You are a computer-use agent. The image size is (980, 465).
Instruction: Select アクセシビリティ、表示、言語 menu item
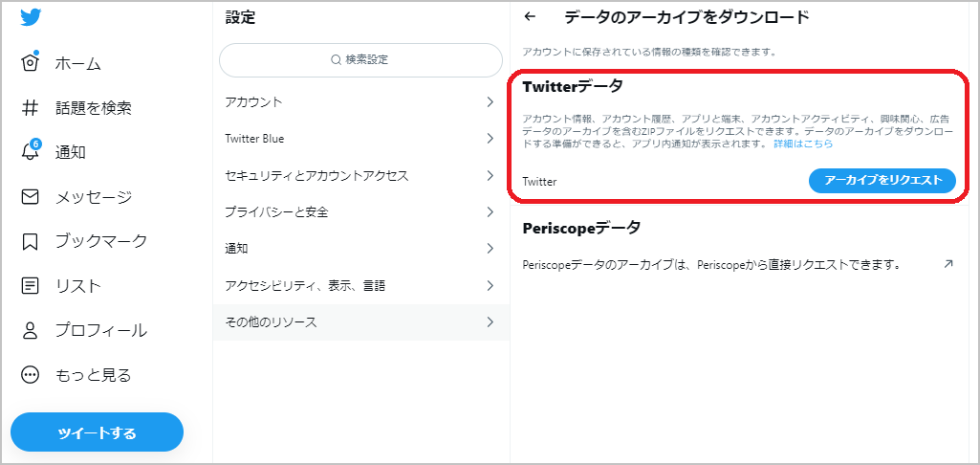pos(361,286)
